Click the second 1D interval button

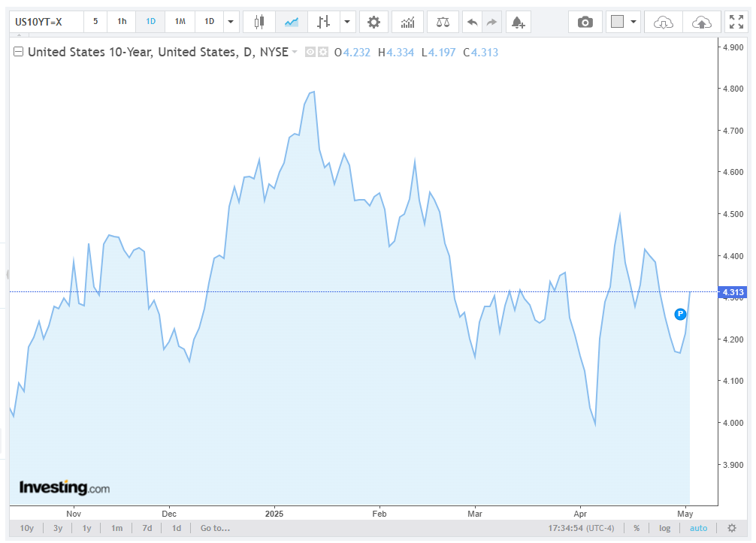tap(209, 22)
